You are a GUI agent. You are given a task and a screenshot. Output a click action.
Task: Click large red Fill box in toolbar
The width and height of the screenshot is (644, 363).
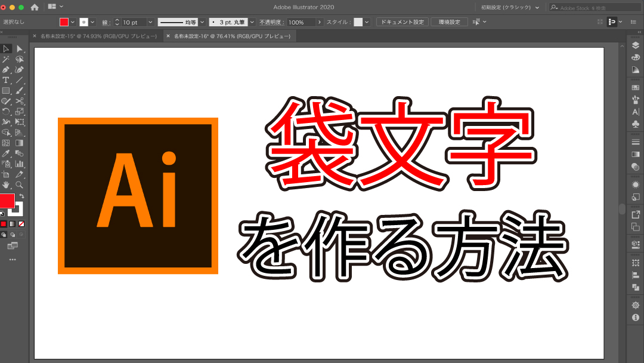[7, 201]
